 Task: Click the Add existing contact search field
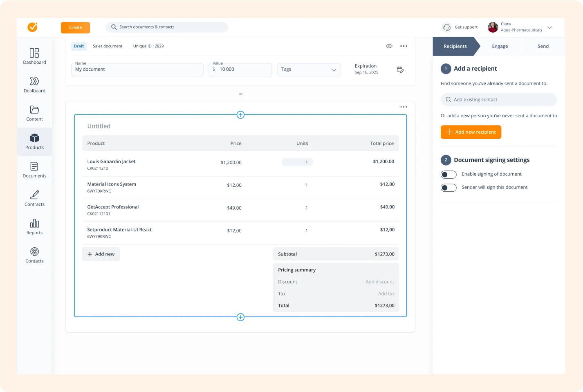click(x=499, y=100)
